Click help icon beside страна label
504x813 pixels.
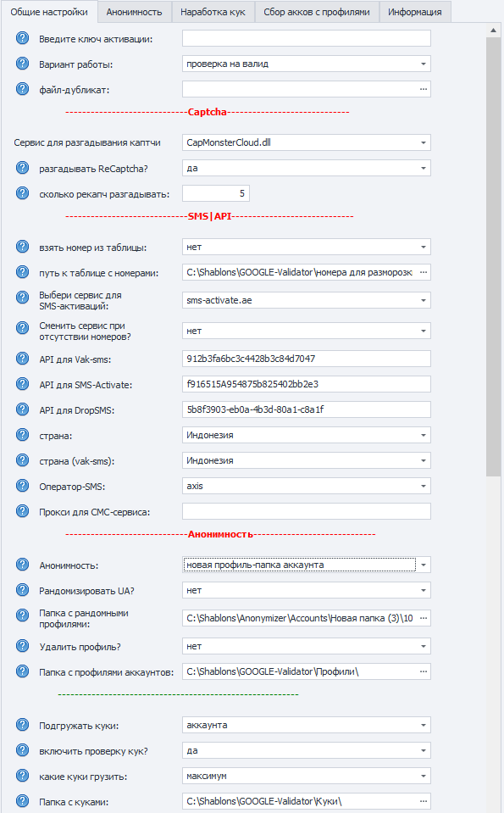(22, 435)
